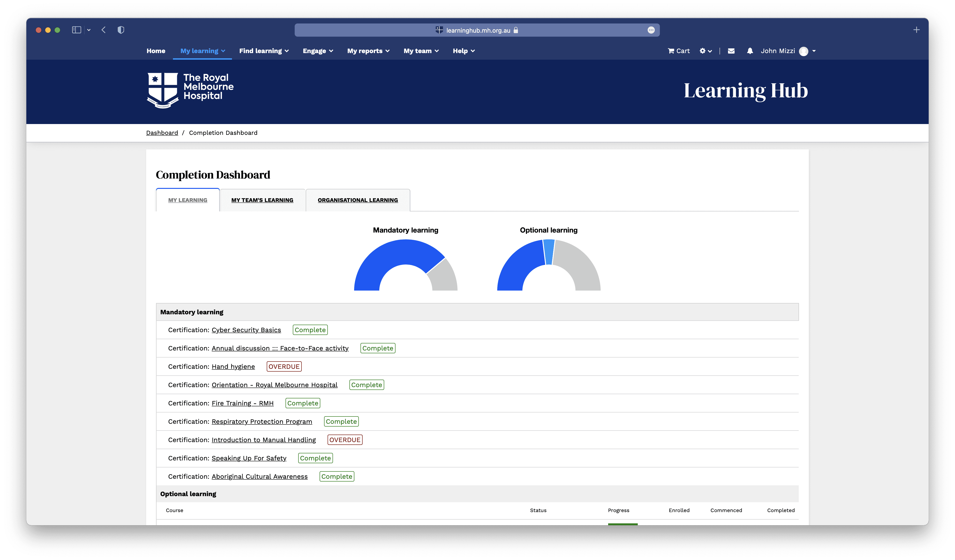Screen dimensions: 955x560
Task: Select the MY LEARNING tab
Action: pyautogui.click(x=188, y=200)
